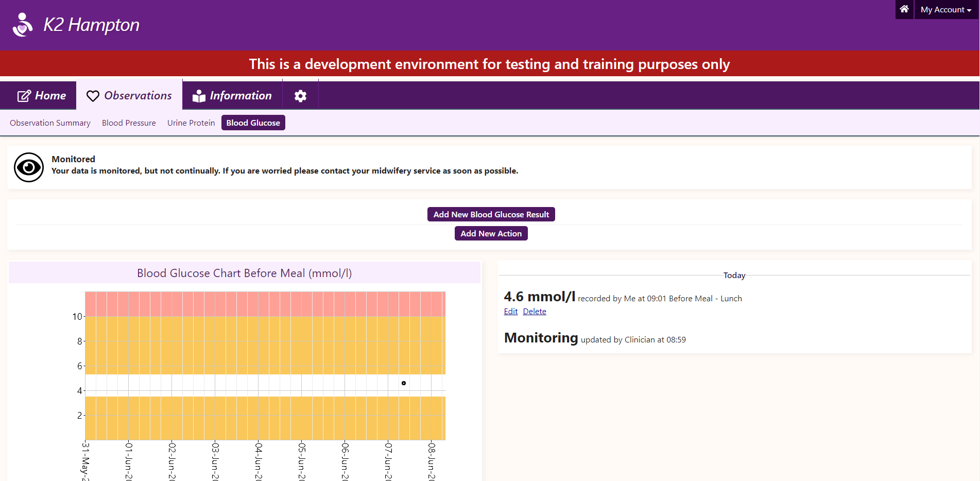Click the Add New Action button
The width and height of the screenshot is (980, 481).
491,233
